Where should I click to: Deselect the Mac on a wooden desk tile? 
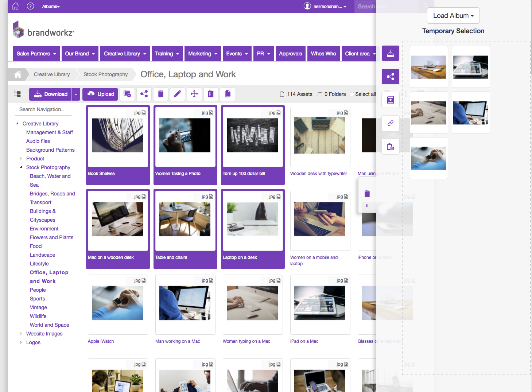pos(118,229)
